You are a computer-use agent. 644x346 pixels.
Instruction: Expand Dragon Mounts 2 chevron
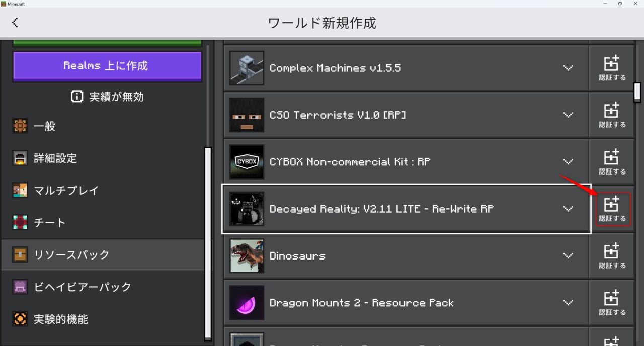point(568,303)
